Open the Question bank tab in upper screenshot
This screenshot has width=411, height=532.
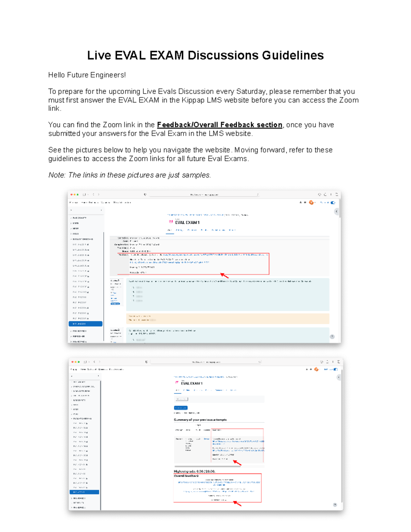[219, 230]
